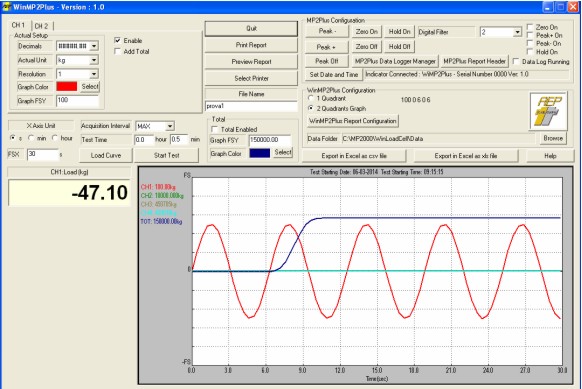Enable the Total Enabled checkbox
The width and height of the screenshot is (582, 389).
pos(214,129)
